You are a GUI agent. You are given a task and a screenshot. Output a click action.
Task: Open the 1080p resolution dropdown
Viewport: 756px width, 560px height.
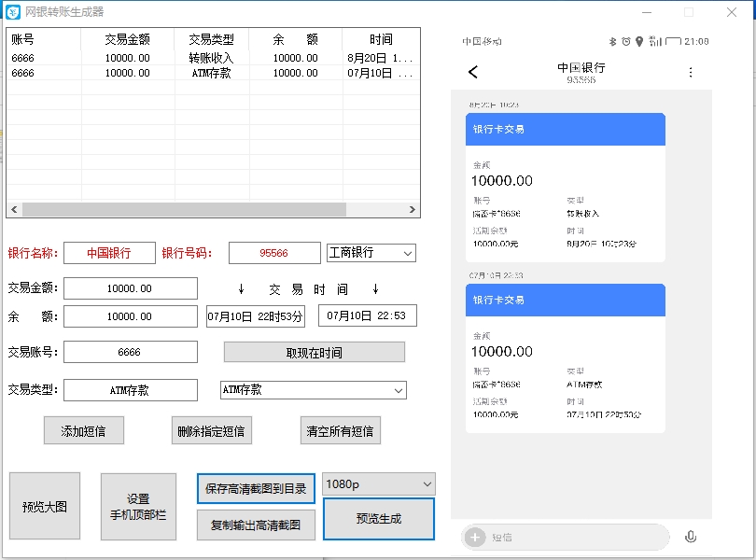[x=377, y=484]
